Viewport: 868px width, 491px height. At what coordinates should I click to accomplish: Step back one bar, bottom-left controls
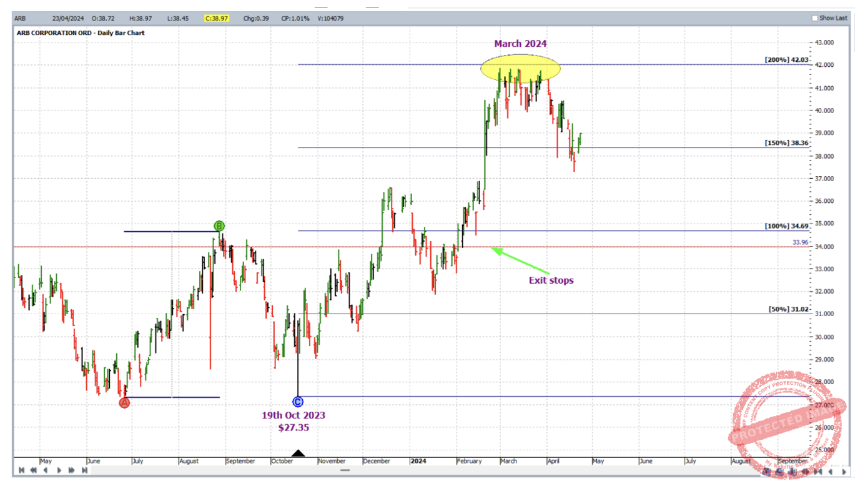pos(46,470)
